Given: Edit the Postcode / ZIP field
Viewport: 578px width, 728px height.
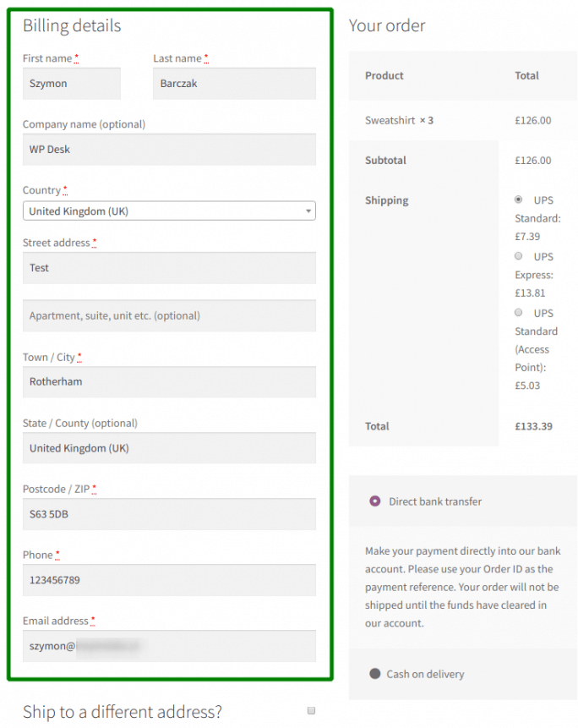Looking at the screenshot, I should [168, 514].
